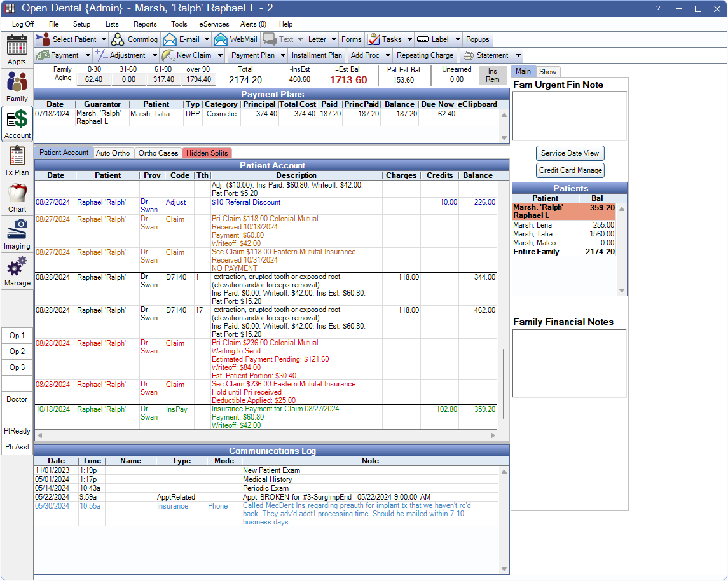728x581 pixels.
Task: Click the Service Date View button
Action: [x=570, y=153]
